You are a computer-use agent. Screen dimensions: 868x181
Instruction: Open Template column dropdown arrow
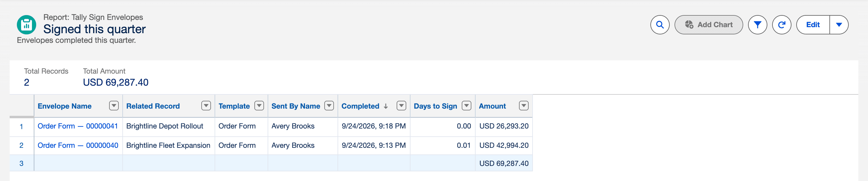pos(259,106)
